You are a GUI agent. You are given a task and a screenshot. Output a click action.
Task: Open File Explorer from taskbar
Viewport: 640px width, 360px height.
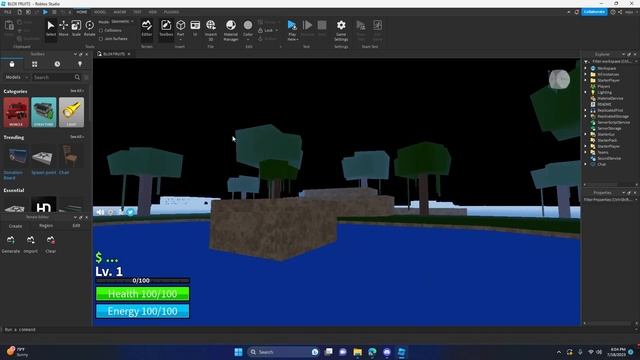pyautogui.click(x=358, y=352)
